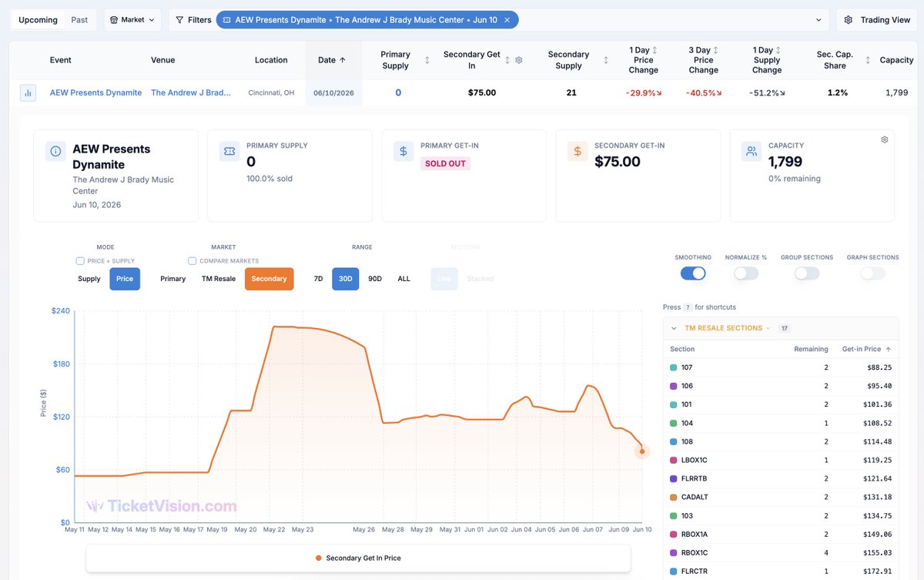924x580 pixels.
Task: Click the Capacity card settings gear
Action: tap(885, 139)
